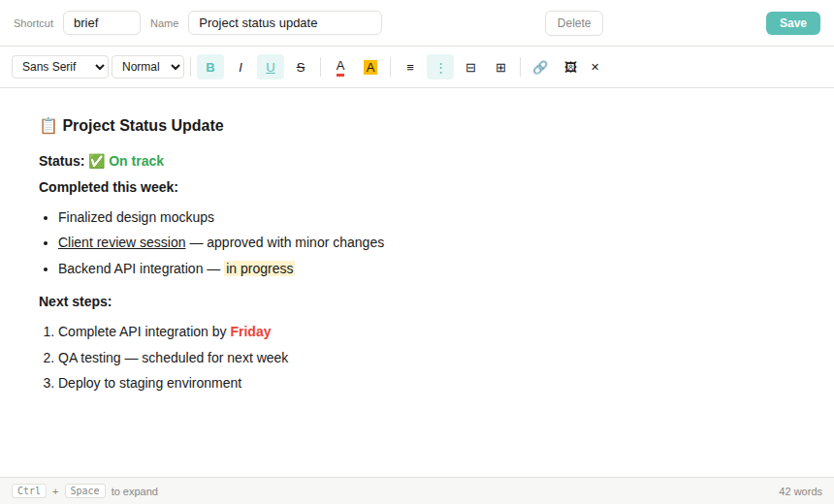The height and width of the screenshot is (504, 834).
Task: Focus the Shortcut field containing brief
Action: point(102,23)
